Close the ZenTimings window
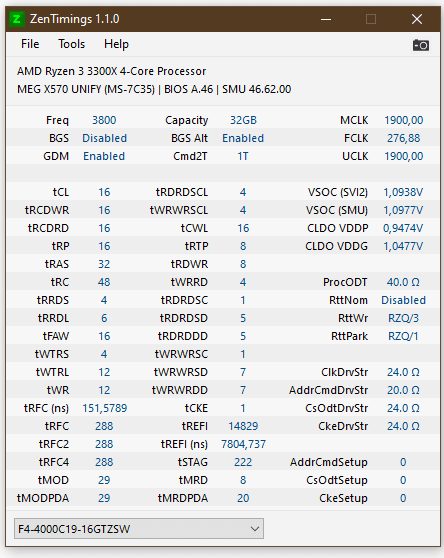 [417, 19]
